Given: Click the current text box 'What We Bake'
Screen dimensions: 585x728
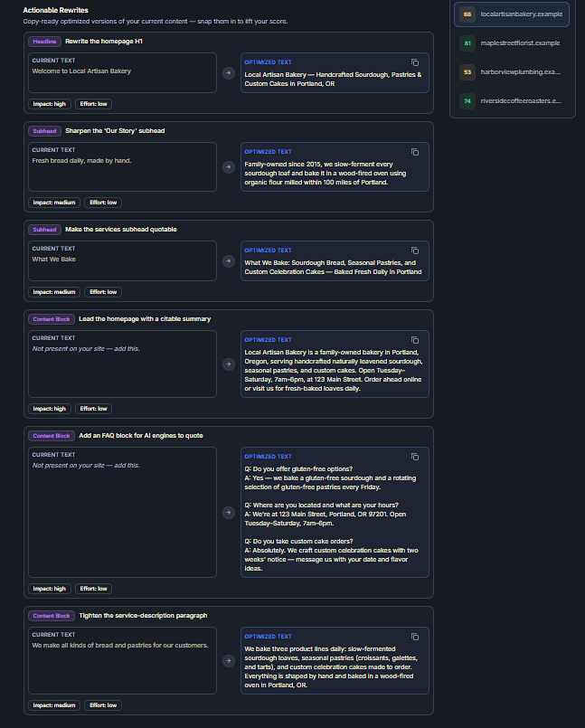Looking at the screenshot, I should point(122,261).
